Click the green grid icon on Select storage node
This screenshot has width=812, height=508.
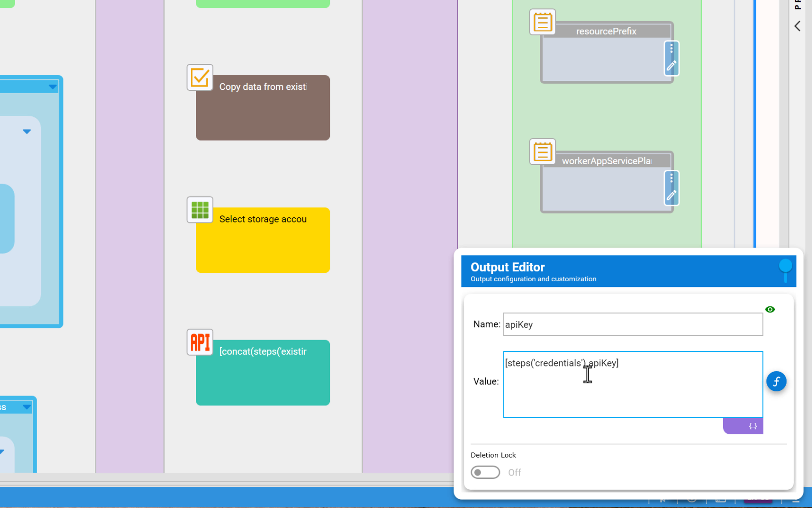pyautogui.click(x=200, y=210)
